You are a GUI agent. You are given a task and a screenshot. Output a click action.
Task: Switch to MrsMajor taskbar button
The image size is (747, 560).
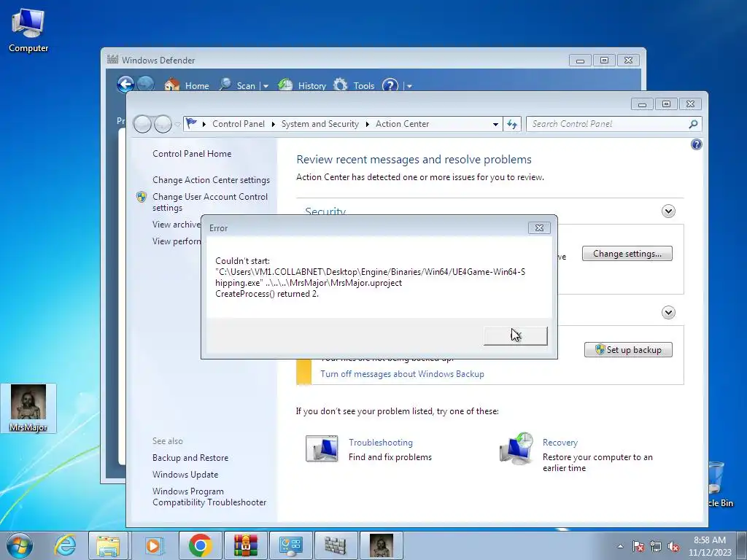click(382, 545)
